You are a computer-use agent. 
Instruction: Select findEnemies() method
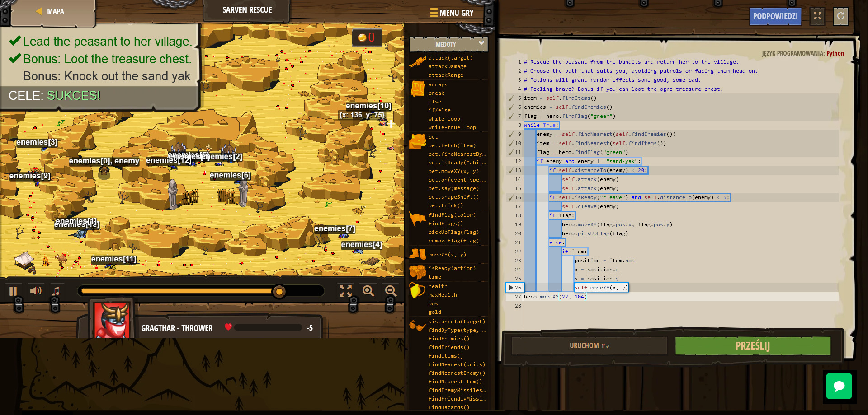(449, 339)
